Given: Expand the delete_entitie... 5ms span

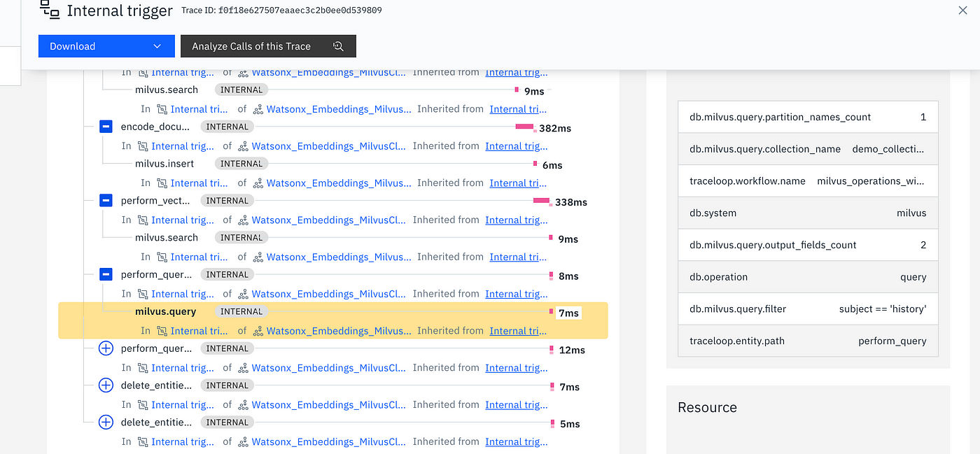Looking at the screenshot, I should point(106,423).
